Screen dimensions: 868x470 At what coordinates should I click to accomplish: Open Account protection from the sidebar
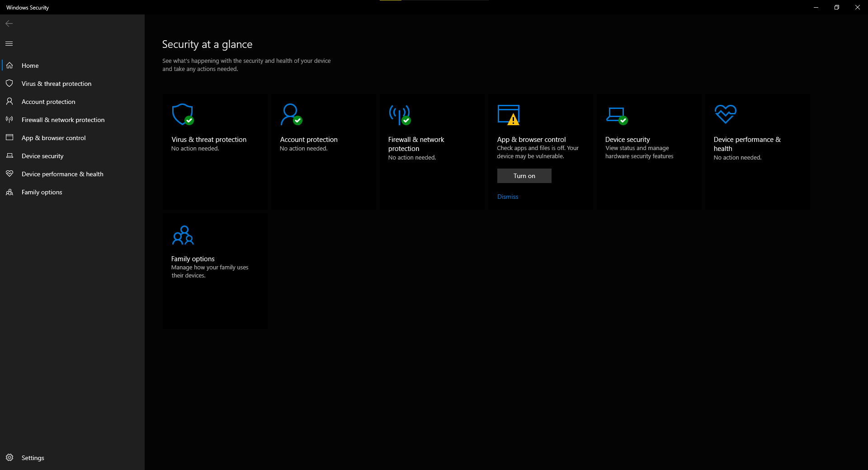point(48,102)
